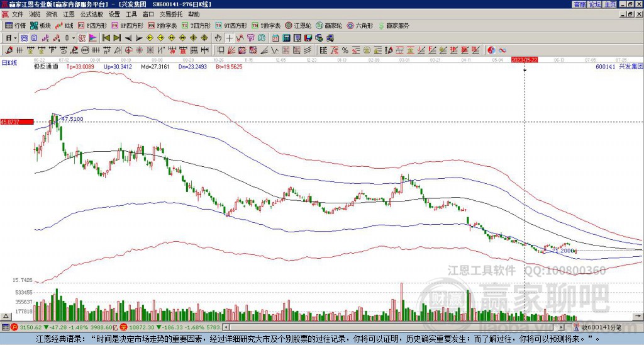This screenshot has height=345, width=644.
Task: Click the 600141 兴发集团 stock label
Action: click(619, 67)
